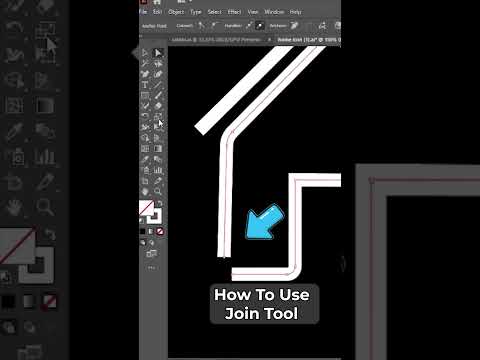Select the Lasso tool
Screen dimensions: 480x360
click(x=158, y=63)
